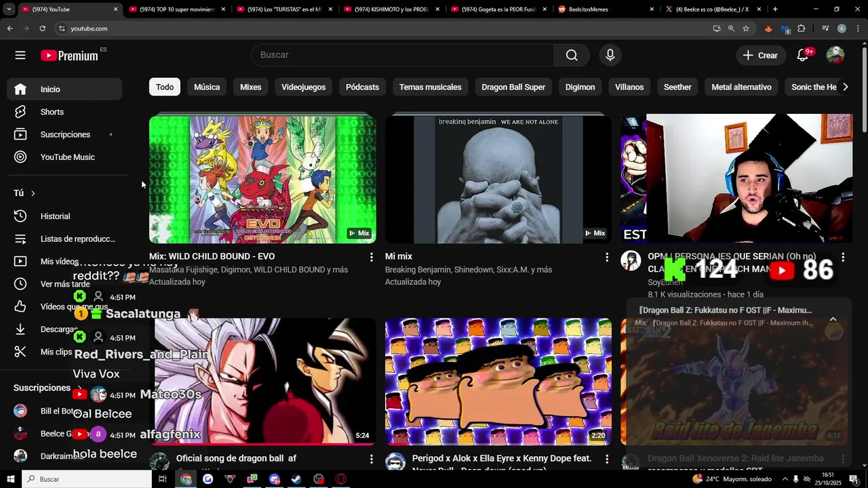Viewport: 868px width, 488px height.
Task: Open new browser tab with plus
Action: coord(775,9)
